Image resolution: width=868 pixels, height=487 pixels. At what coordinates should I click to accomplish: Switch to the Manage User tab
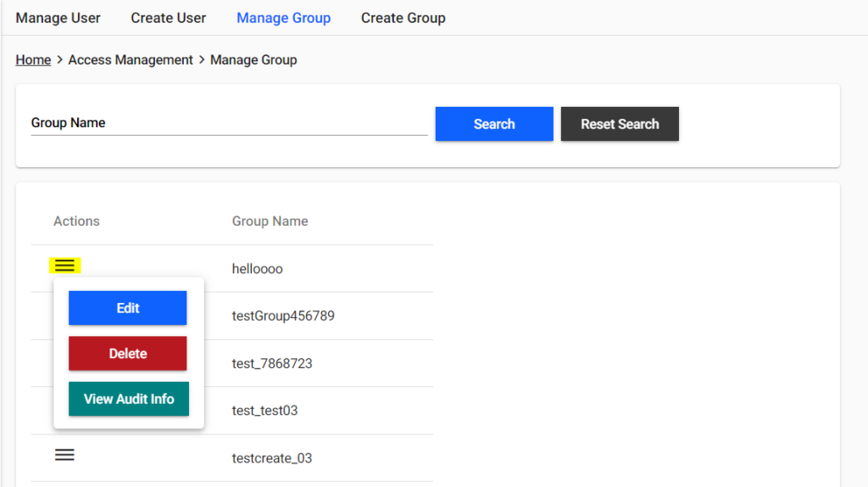tap(58, 18)
